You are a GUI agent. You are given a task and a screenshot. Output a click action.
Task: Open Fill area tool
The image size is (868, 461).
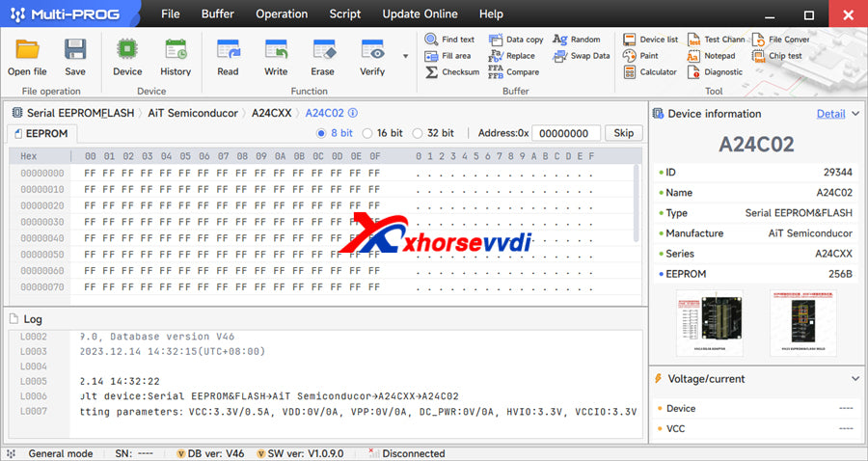tap(448, 56)
